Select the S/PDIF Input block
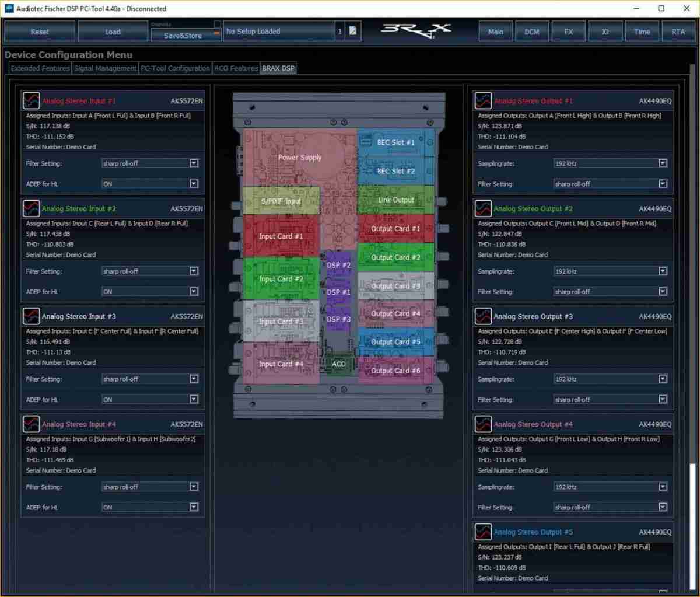Screen dimensions: 700x597 pyautogui.click(x=281, y=201)
